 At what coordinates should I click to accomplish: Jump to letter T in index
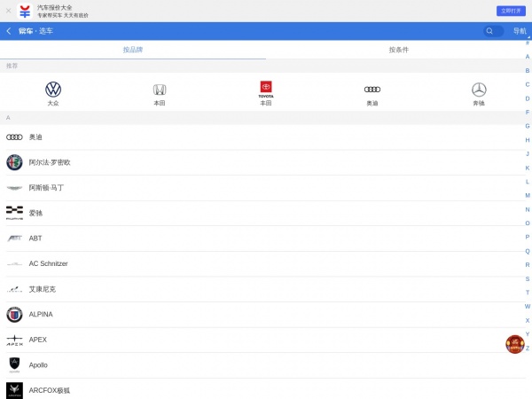[x=528, y=293]
